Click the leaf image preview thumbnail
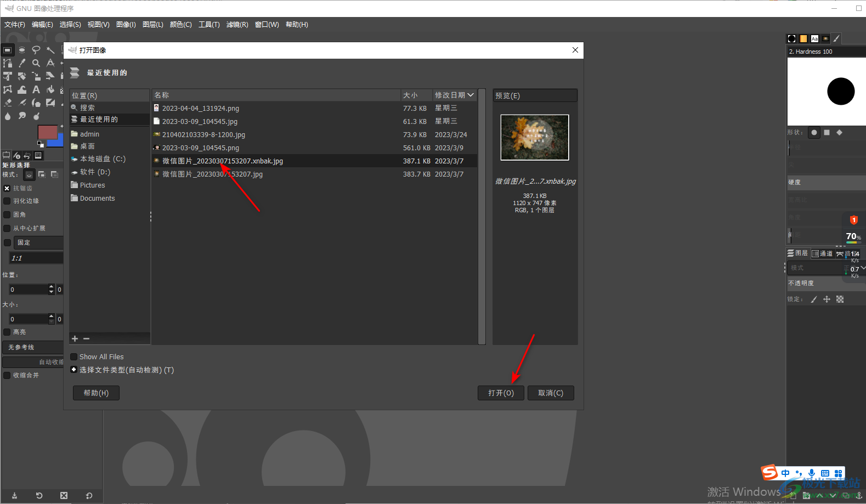The width and height of the screenshot is (866, 504). point(535,138)
